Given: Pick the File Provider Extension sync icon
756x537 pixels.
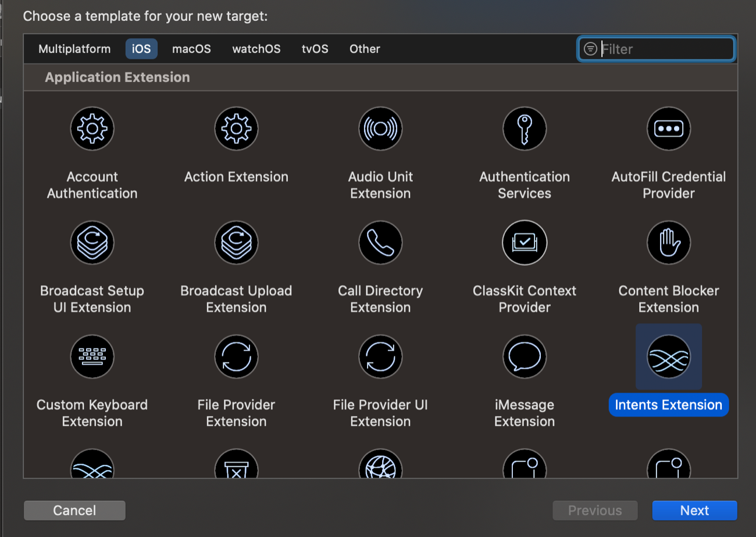Looking at the screenshot, I should point(236,357).
